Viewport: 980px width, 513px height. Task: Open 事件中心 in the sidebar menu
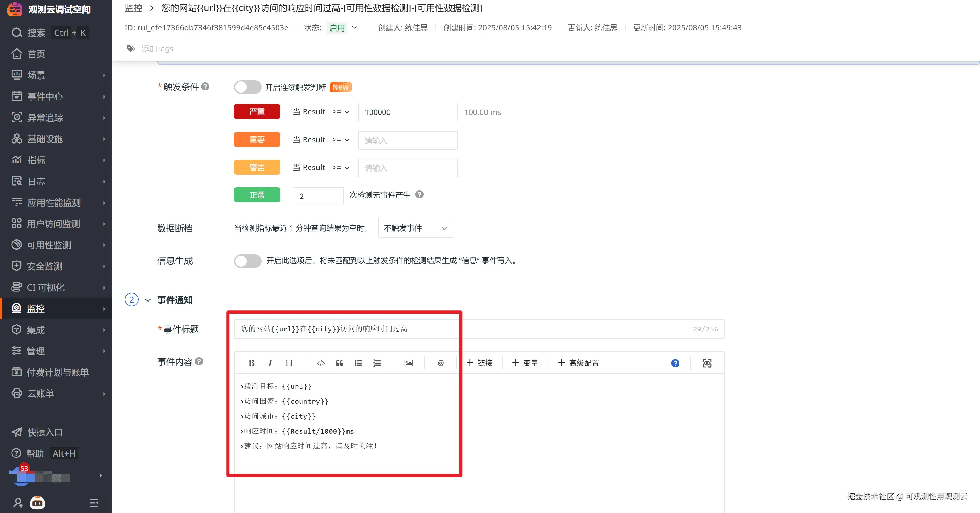tap(45, 96)
